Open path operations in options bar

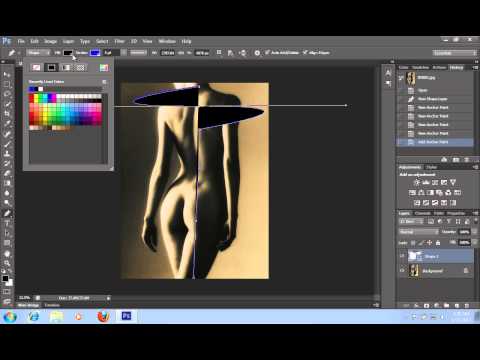click(219, 53)
